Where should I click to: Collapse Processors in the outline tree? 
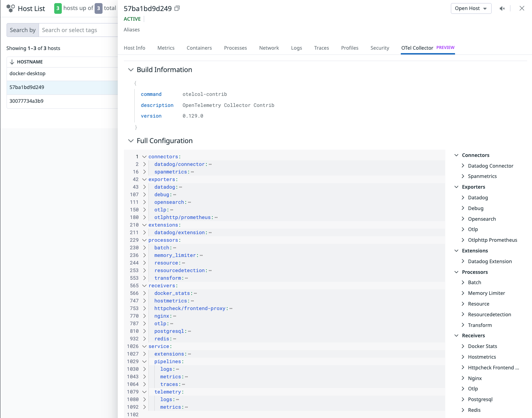pyautogui.click(x=456, y=272)
